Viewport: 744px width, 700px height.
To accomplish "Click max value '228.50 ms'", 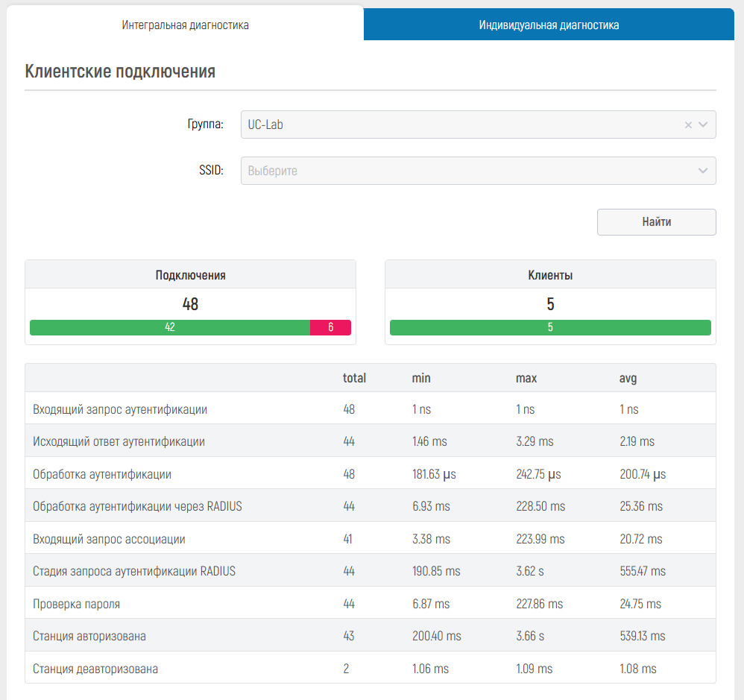I will tap(540, 506).
